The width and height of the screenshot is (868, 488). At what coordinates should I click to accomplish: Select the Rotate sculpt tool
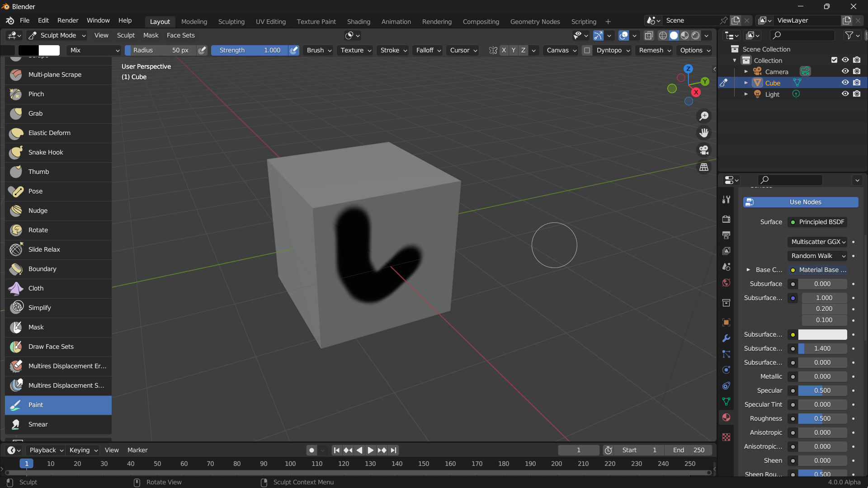click(x=58, y=230)
